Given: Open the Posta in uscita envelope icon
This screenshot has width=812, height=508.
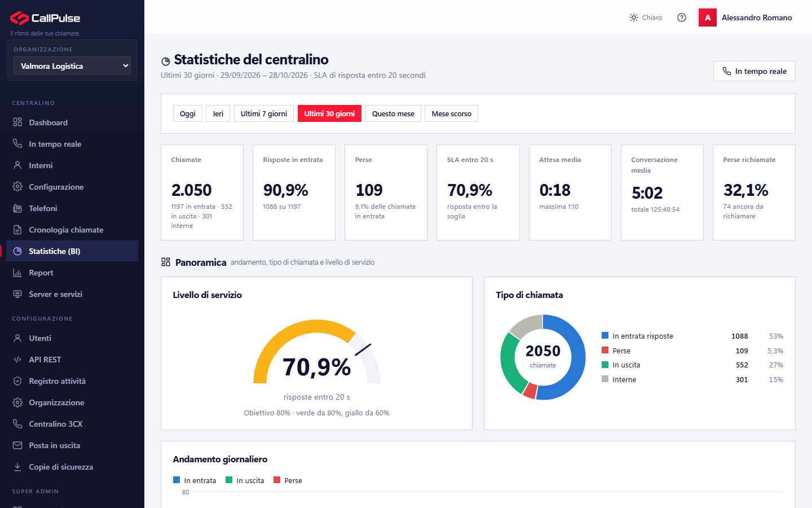Looking at the screenshot, I should [x=17, y=445].
